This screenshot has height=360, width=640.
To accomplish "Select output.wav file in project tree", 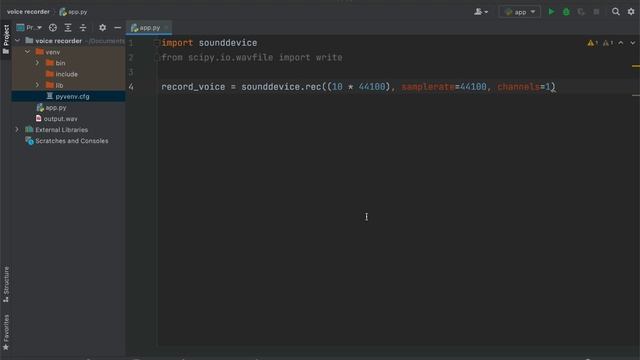I will click(60, 119).
